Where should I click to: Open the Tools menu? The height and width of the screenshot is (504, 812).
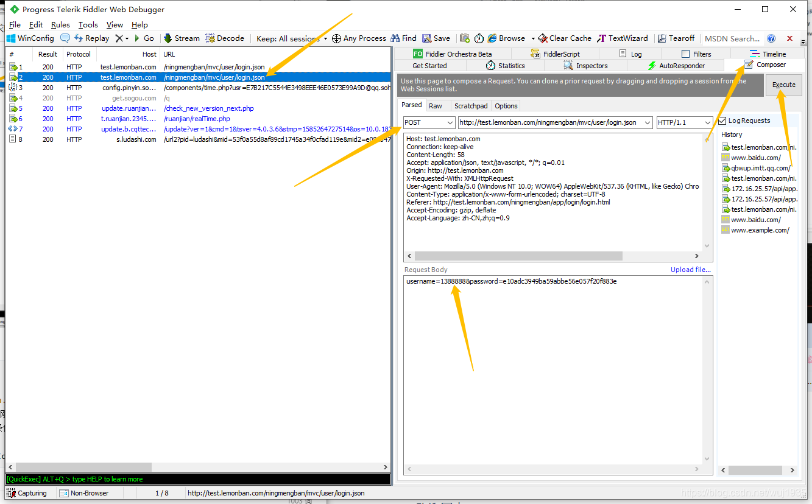click(x=88, y=25)
